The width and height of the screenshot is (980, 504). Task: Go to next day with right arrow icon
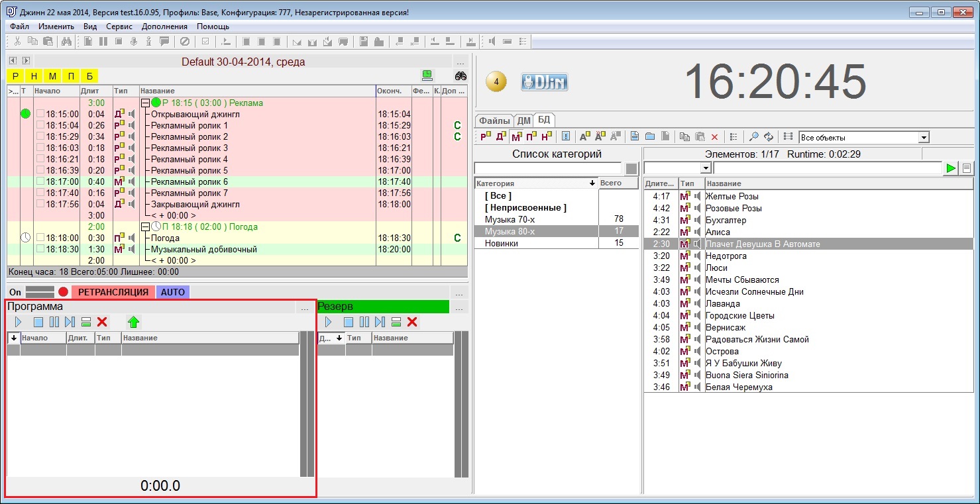pyautogui.click(x=26, y=61)
